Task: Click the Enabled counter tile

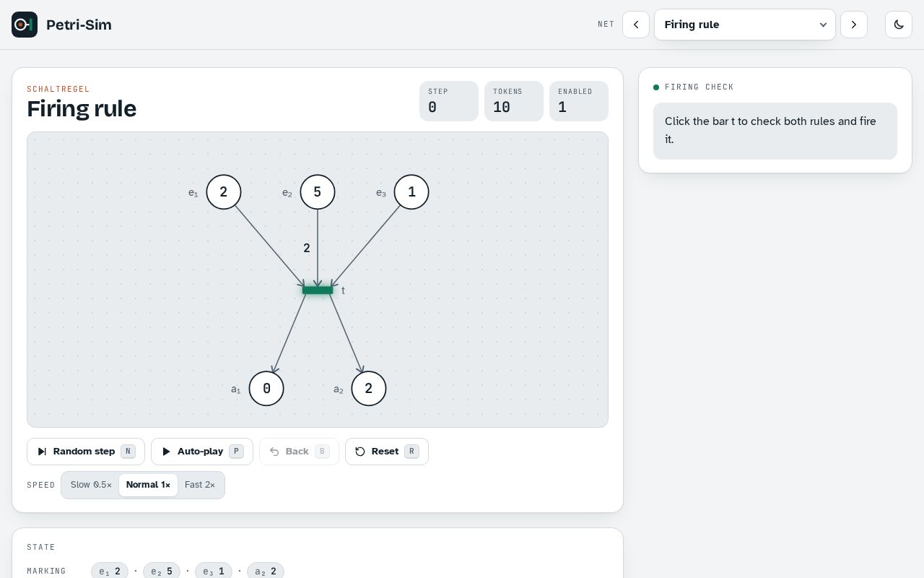Action: pos(579,101)
